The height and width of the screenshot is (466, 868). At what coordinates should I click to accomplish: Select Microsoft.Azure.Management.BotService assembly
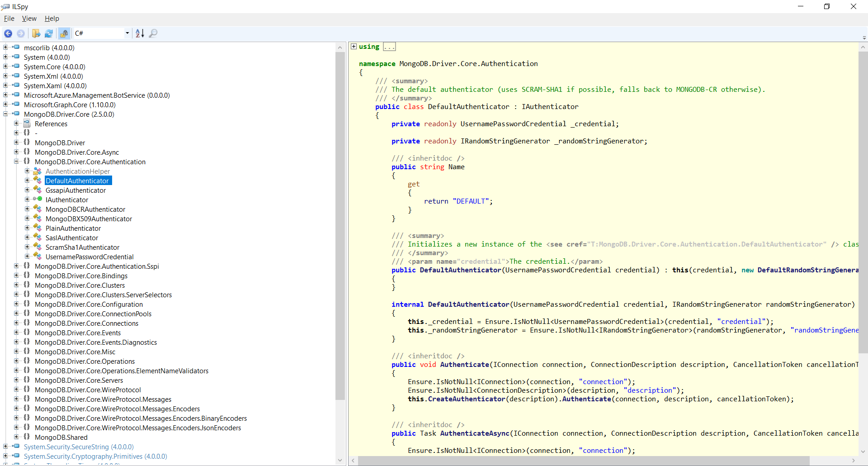[97, 95]
